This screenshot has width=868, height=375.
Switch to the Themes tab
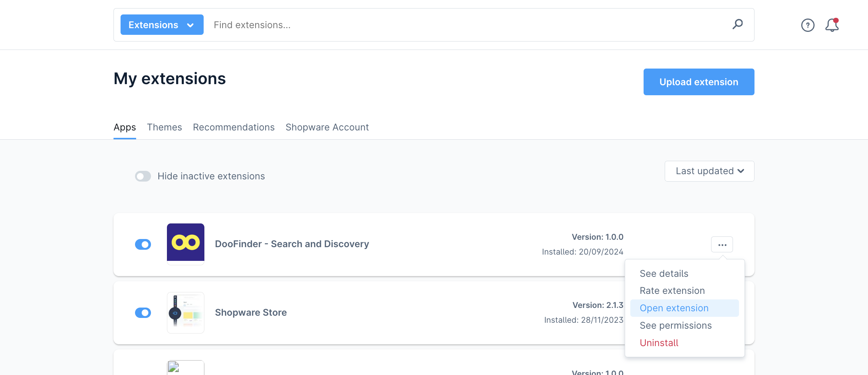[x=164, y=127]
